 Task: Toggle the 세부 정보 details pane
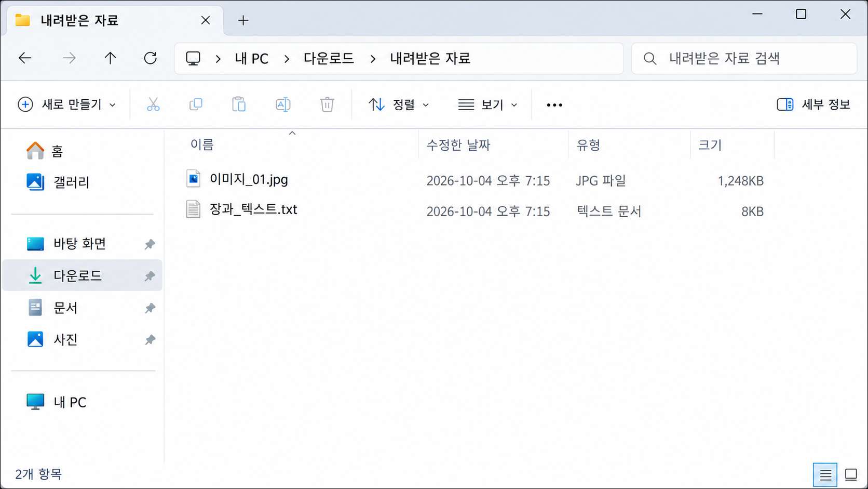[x=813, y=104]
